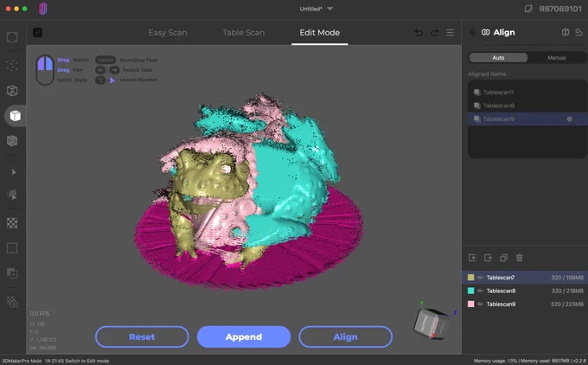Click the orientation cube in the viewport
The width and height of the screenshot is (588, 365).
click(x=431, y=323)
